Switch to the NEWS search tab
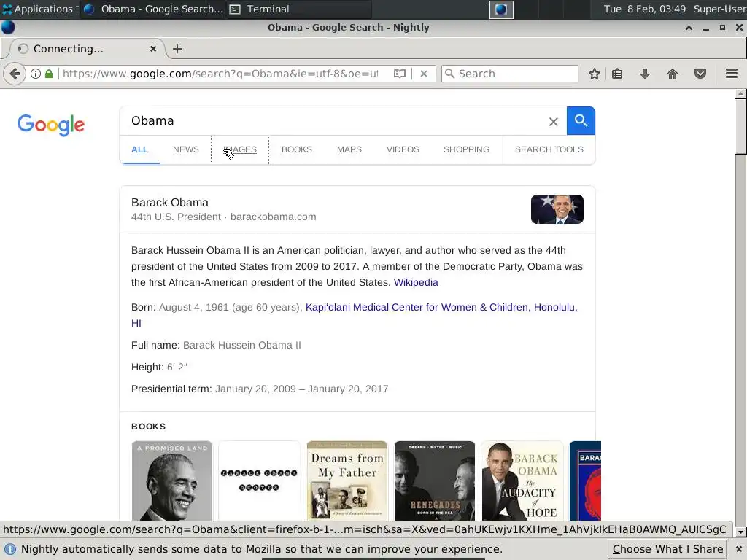747x560 pixels. coord(186,149)
